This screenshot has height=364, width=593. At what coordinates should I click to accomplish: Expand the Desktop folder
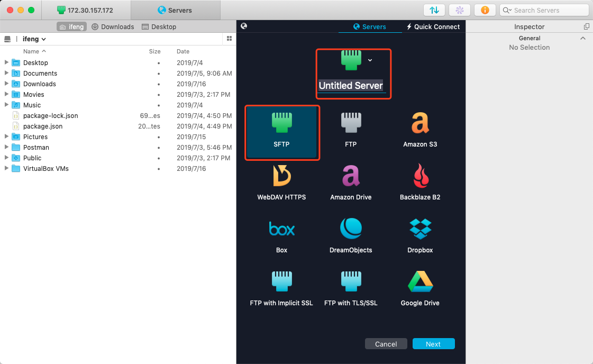click(x=6, y=62)
